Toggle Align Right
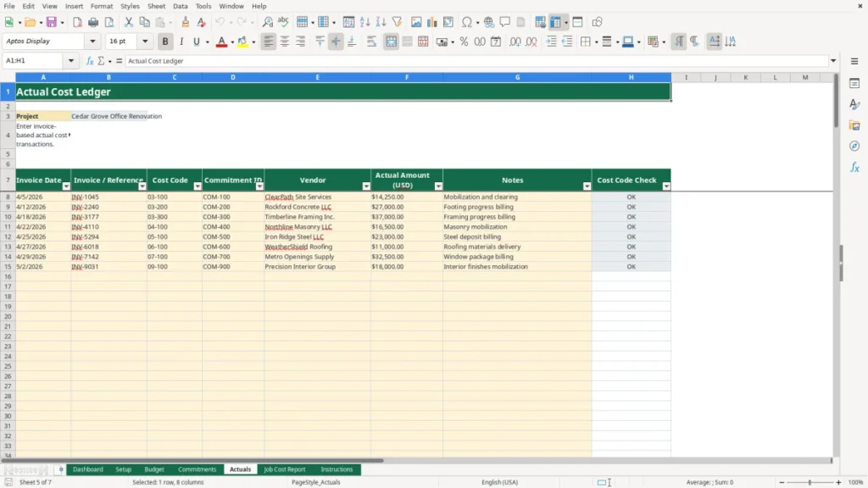868x488 pixels. 301,42
